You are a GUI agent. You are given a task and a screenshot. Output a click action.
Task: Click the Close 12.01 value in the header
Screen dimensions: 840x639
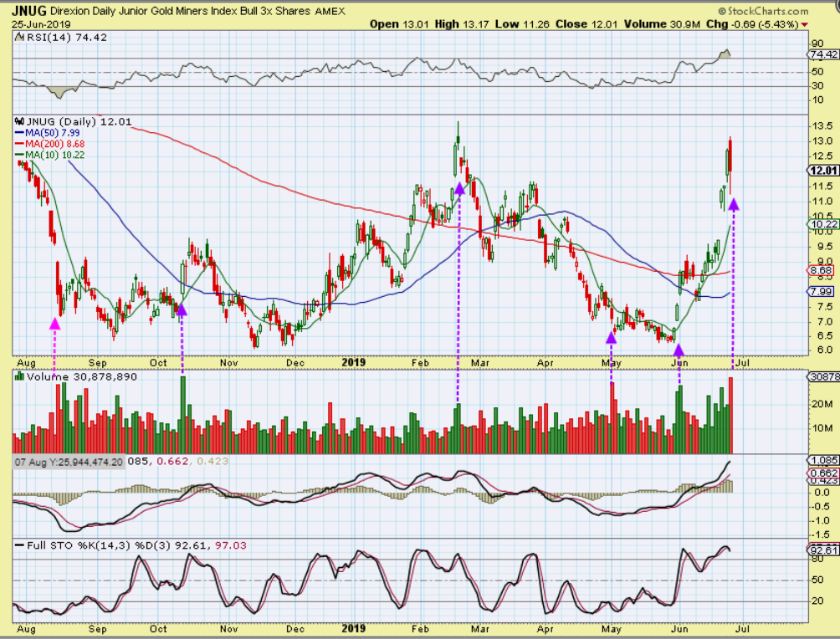586,24
